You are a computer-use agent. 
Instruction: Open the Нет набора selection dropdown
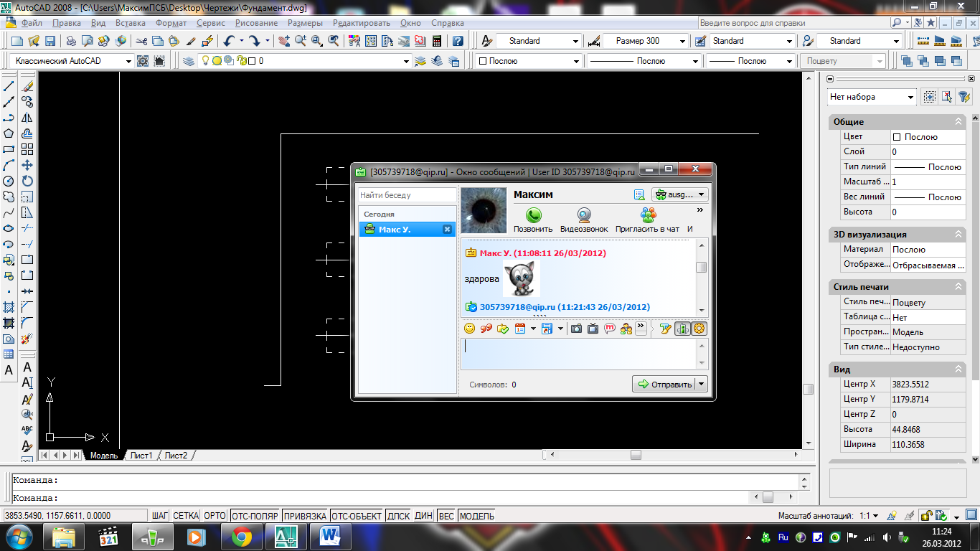[x=910, y=97]
